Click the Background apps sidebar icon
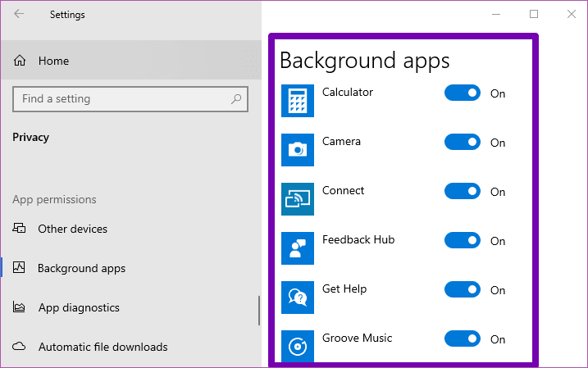This screenshot has height=368, width=588. tap(19, 267)
